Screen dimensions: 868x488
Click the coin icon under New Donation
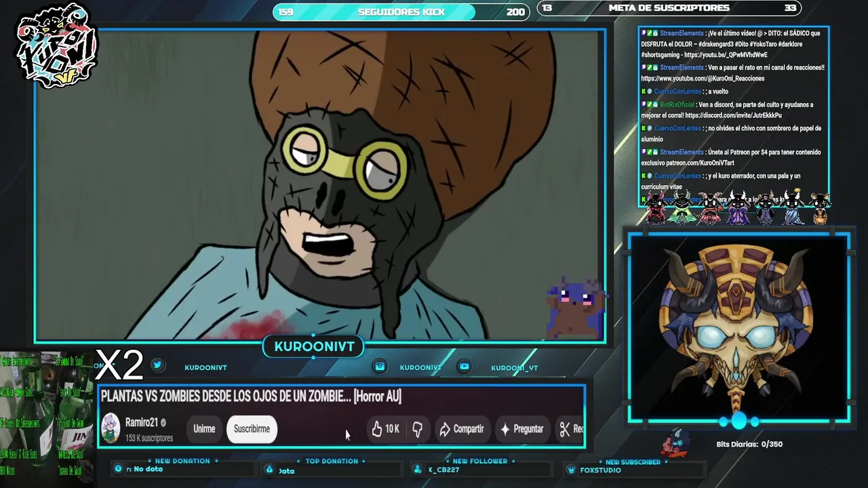119,468
